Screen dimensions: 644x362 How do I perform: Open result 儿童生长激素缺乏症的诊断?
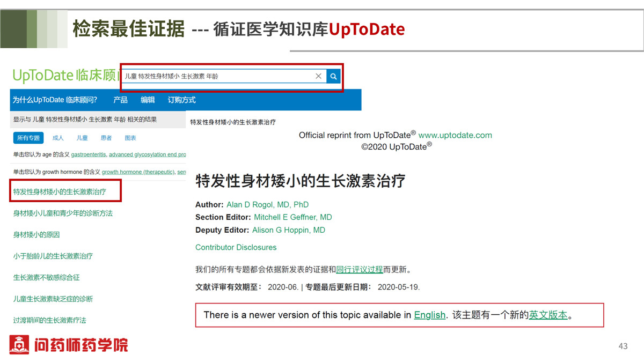click(53, 299)
